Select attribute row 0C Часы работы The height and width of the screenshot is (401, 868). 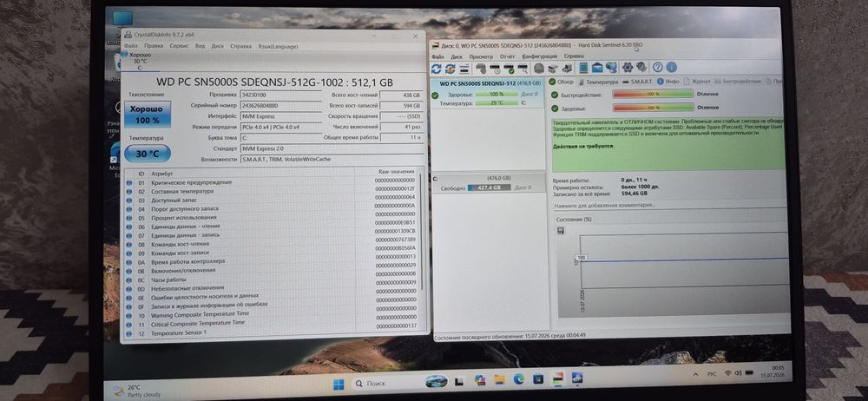coord(271,279)
